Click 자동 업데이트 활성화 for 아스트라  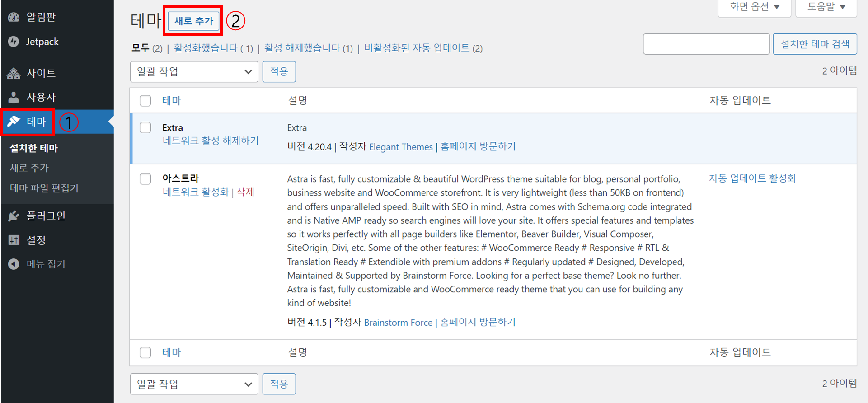click(752, 178)
